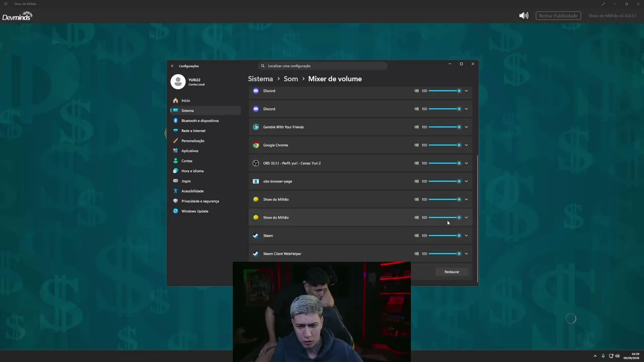Click the obs-browser-page app icon
644x362 pixels.
[x=256, y=182]
